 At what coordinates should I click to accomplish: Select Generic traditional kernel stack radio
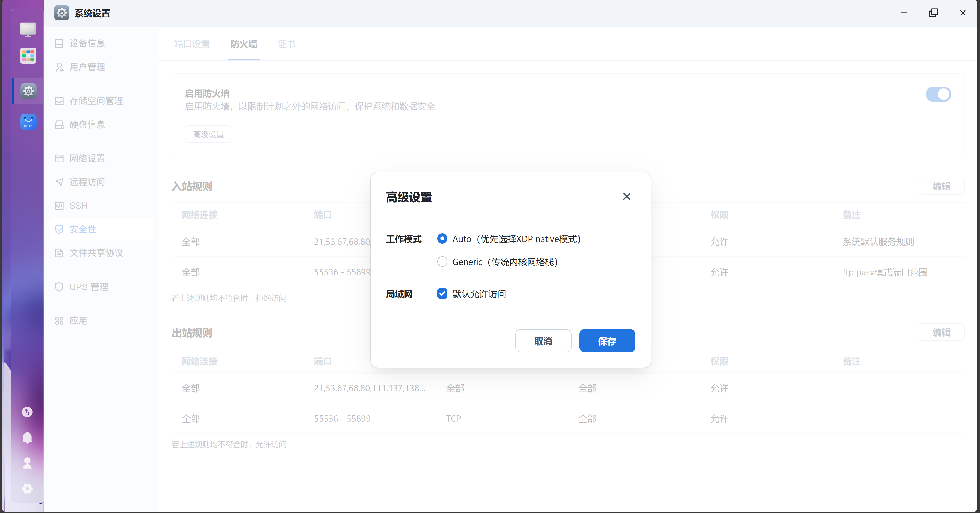pos(442,262)
